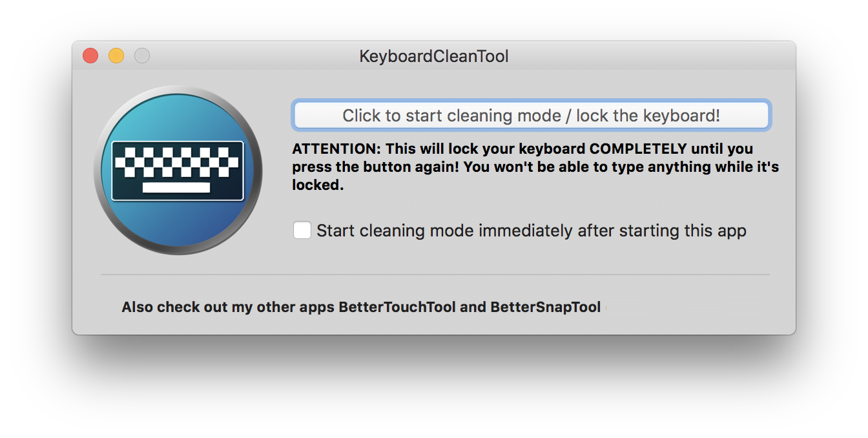
Task: Click the bold ATTENTION warning text
Action: coord(336,149)
